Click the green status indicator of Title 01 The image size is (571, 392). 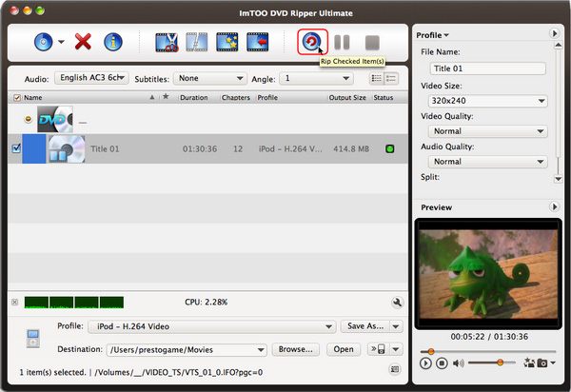click(x=389, y=148)
